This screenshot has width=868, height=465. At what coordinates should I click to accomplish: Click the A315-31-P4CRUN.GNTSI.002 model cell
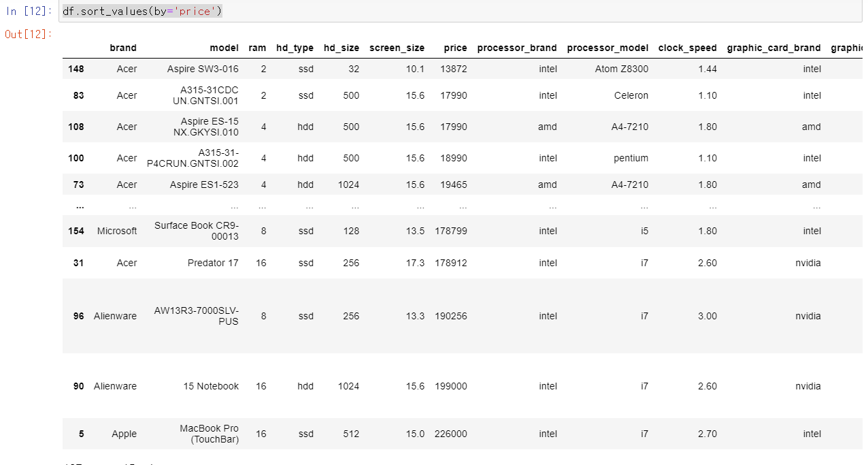pyautogui.click(x=193, y=158)
